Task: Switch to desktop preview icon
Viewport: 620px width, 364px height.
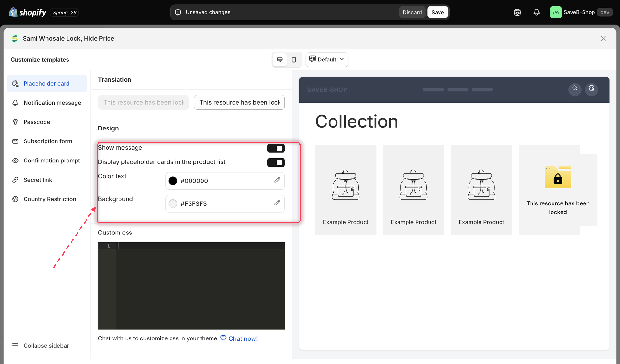Action: click(x=280, y=60)
